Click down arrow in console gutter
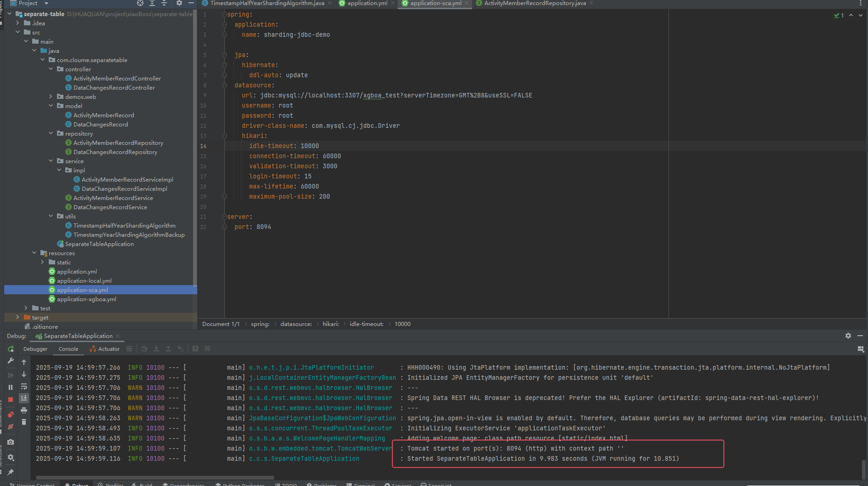Image resolution: width=868 pixels, height=486 pixels. point(24,374)
